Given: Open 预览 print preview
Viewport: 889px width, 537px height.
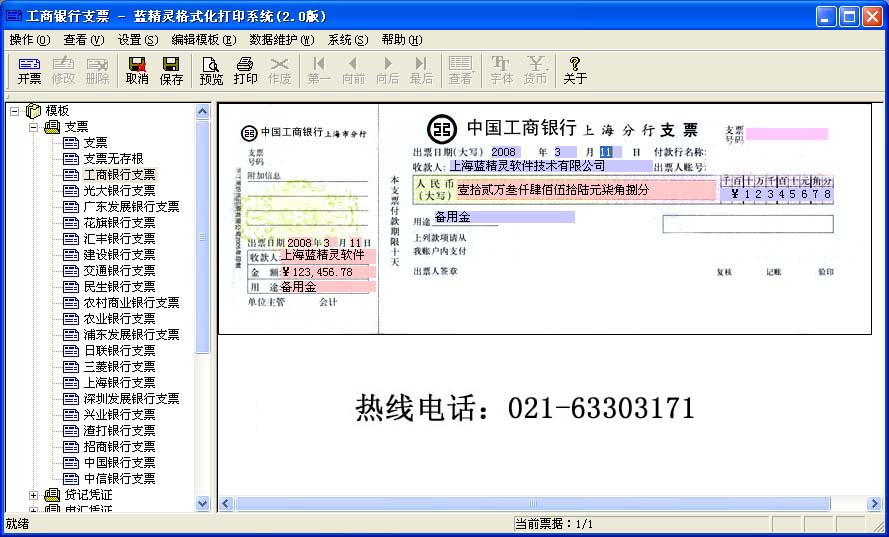Looking at the screenshot, I should click(x=211, y=70).
